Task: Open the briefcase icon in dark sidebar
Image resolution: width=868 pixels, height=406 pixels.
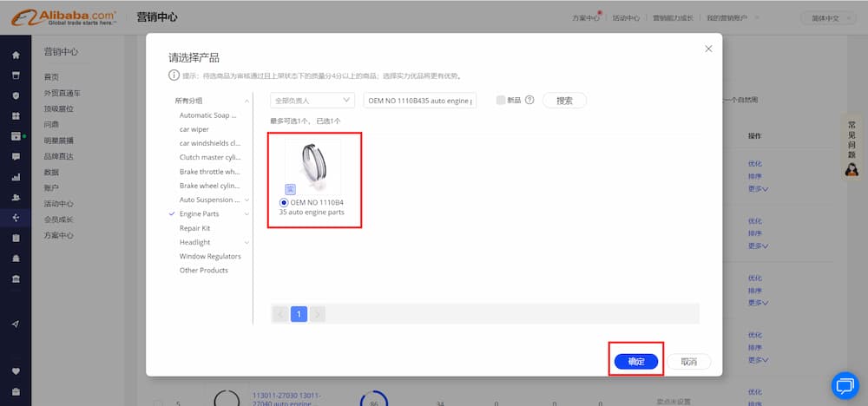Action: pos(16,391)
